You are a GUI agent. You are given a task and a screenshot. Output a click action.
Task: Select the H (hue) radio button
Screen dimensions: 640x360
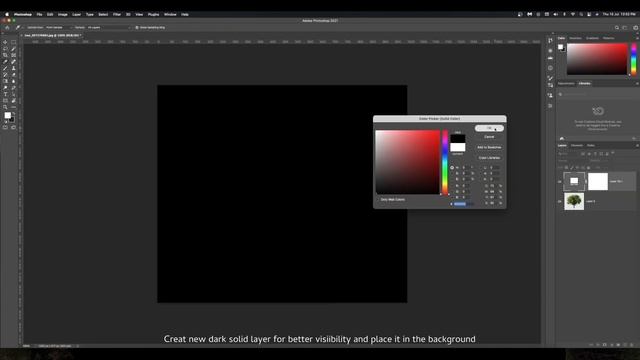pyautogui.click(x=452, y=168)
